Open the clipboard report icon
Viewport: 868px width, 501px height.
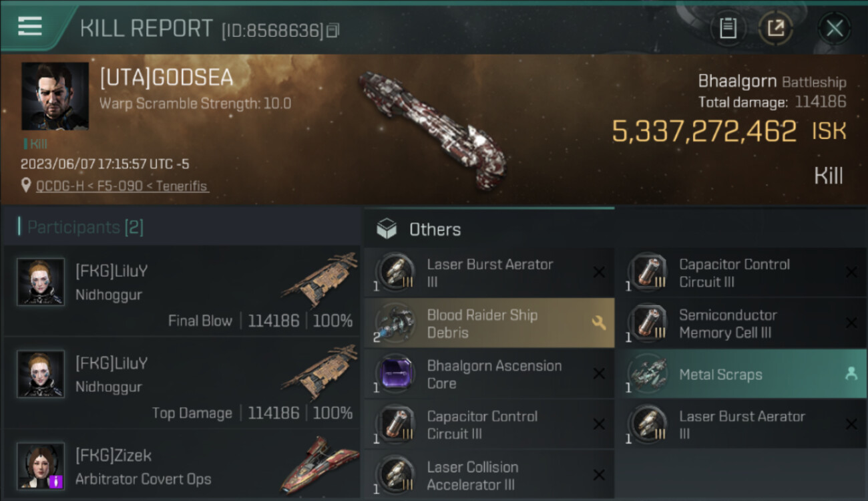[x=728, y=28]
